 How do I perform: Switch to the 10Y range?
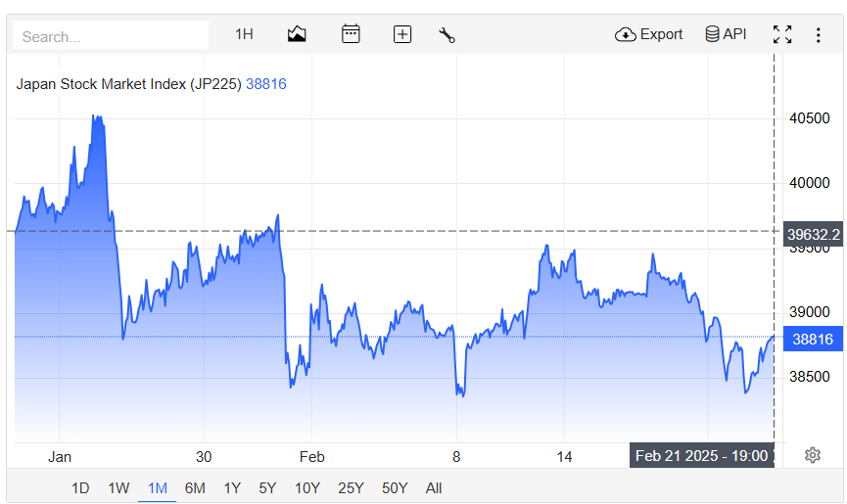pyautogui.click(x=306, y=488)
